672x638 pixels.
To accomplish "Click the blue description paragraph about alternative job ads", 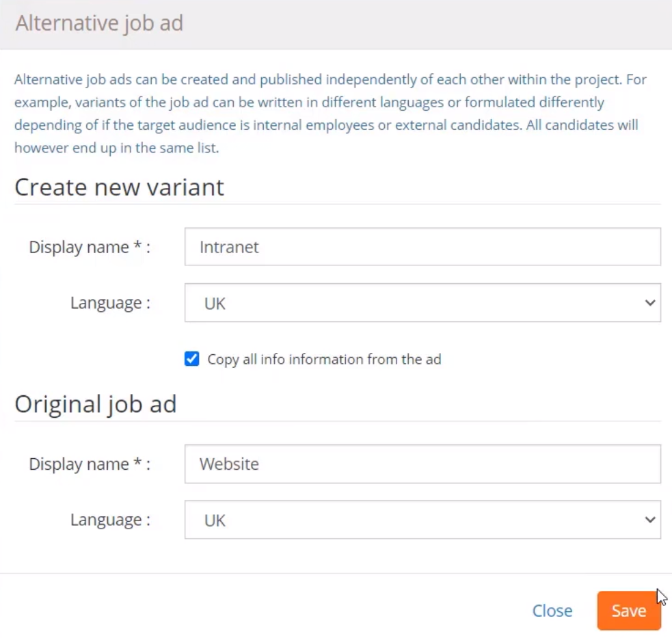I will tap(330, 114).
